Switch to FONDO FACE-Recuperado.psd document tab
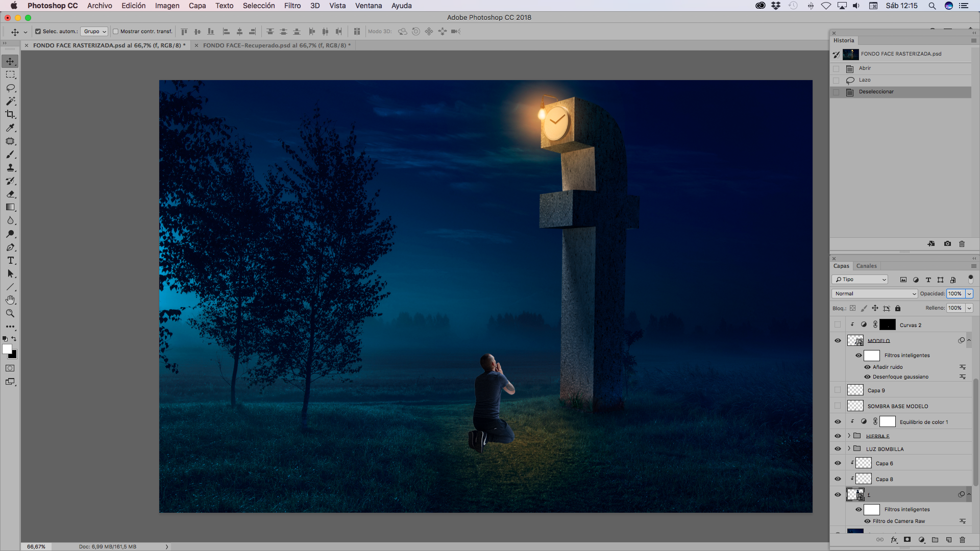The height and width of the screenshot is (551, 980). click(x=275, y=45)
